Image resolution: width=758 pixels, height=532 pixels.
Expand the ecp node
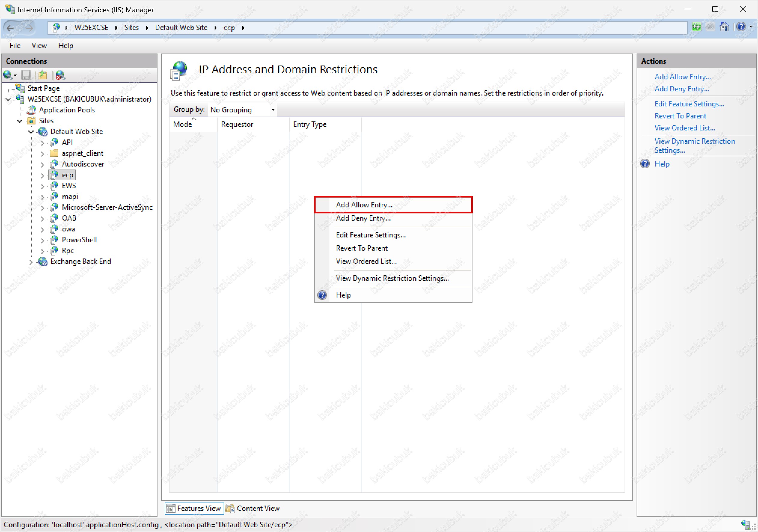42,175
